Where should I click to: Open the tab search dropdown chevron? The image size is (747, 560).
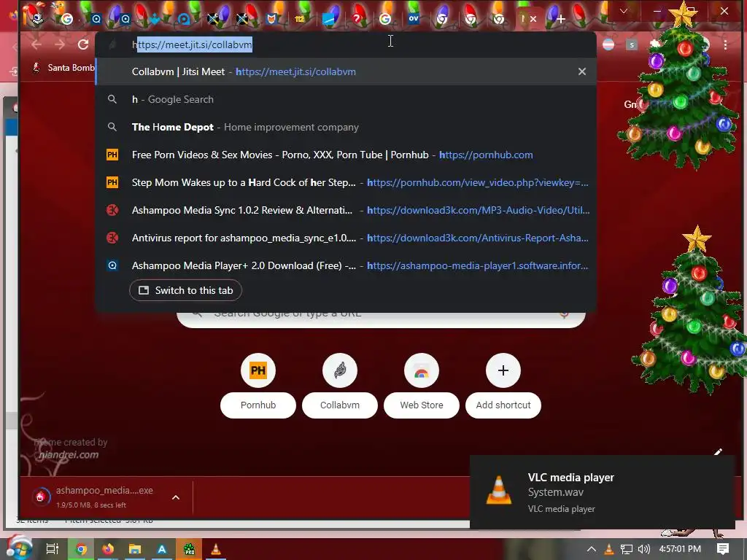click(x=623, y=11)
